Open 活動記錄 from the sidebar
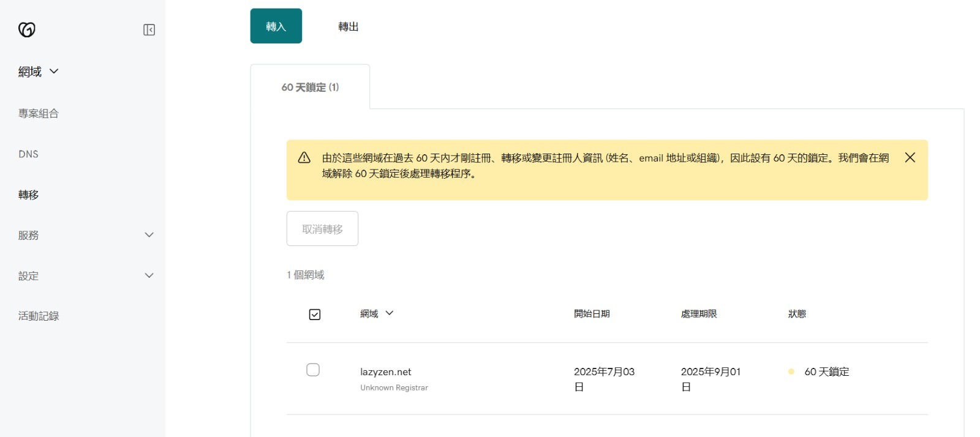980x437 pixels. coord(39,316)
